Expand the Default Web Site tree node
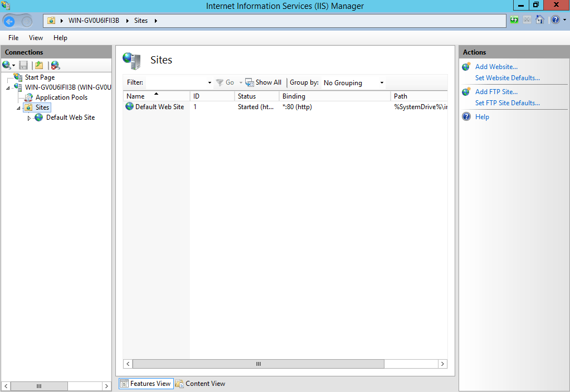 tap(29, 118)
